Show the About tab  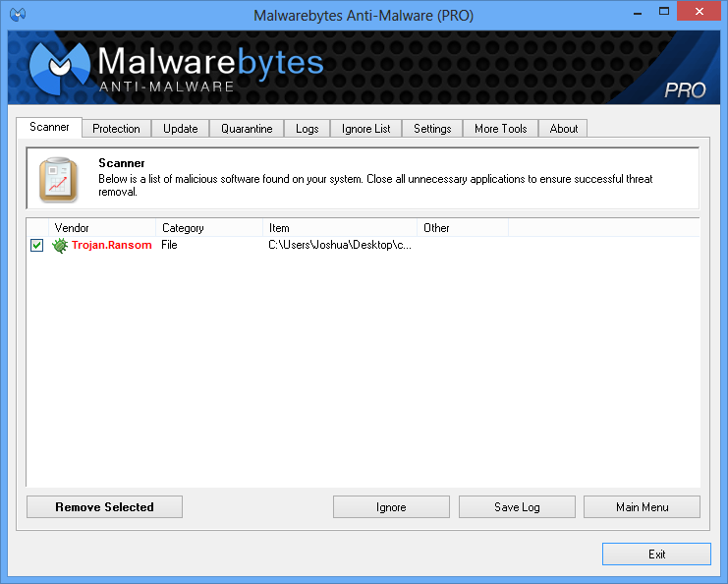564,129
